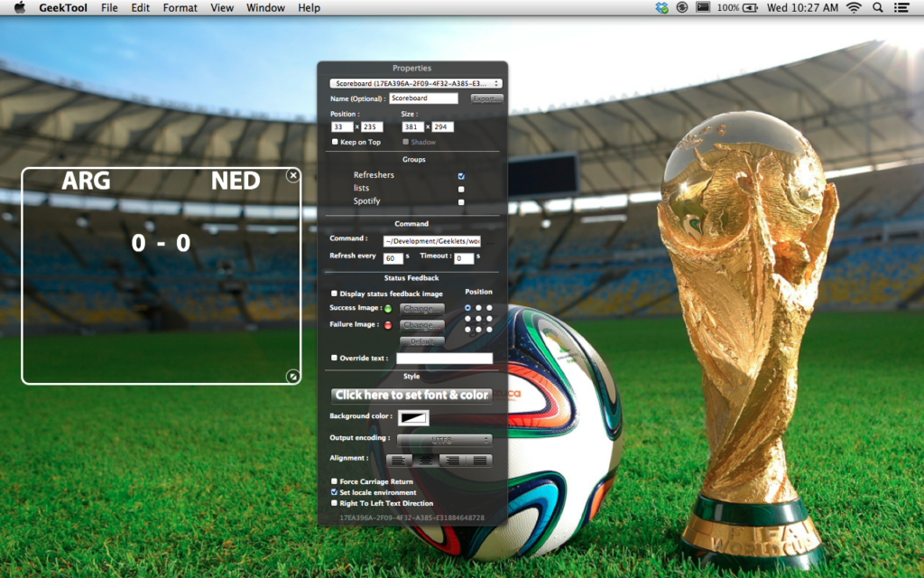Open the Window menu
The width and height of the screenshot is (924, 578).
pyautogui.click(x=265, y=8)
